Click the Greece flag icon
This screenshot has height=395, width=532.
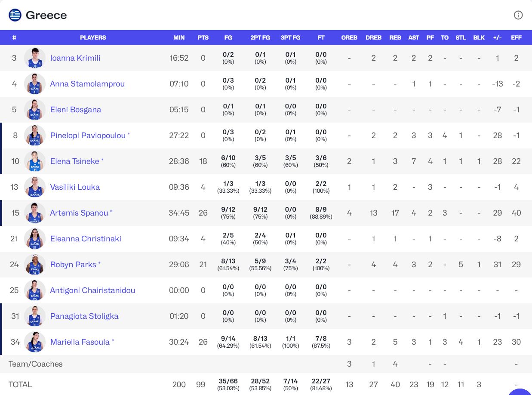point(15,15)
